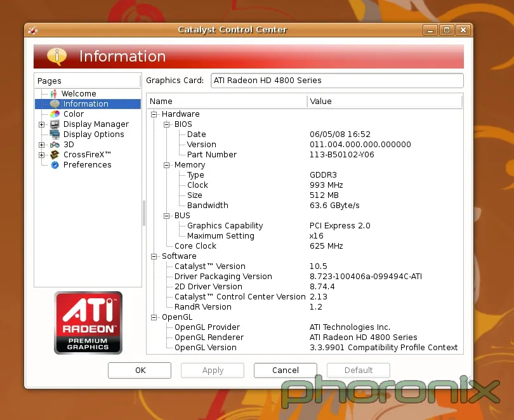Click the Value column header

click(385, 102)
